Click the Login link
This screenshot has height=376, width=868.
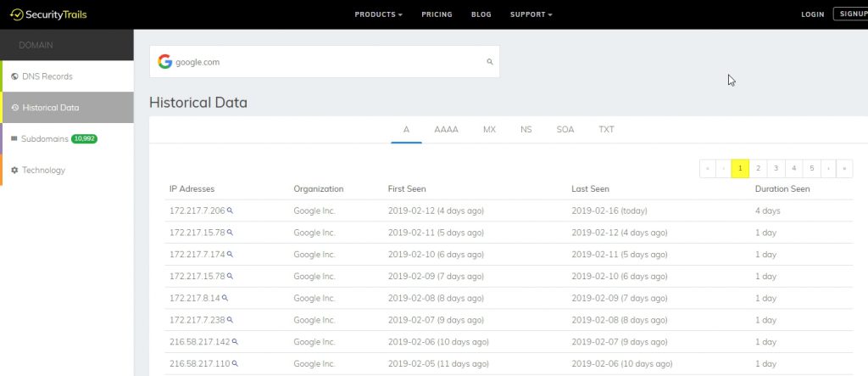tap(813, 14)
